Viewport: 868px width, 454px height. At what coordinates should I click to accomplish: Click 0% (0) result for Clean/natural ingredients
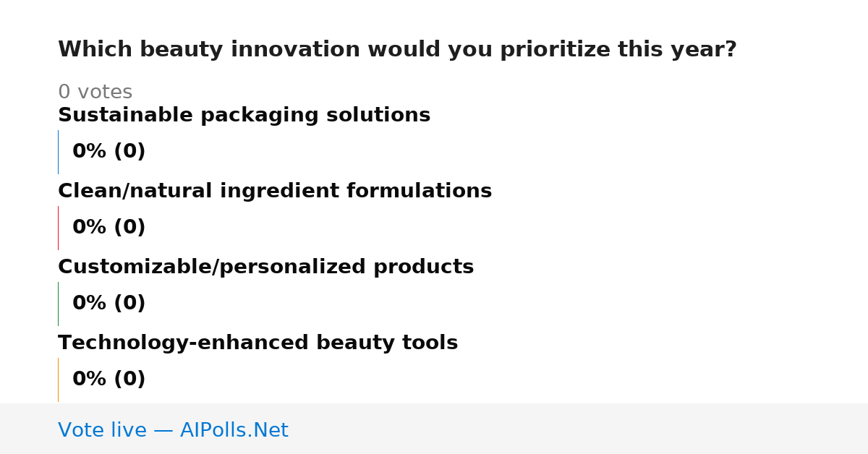pyautogui.click(x=109, y=228)
